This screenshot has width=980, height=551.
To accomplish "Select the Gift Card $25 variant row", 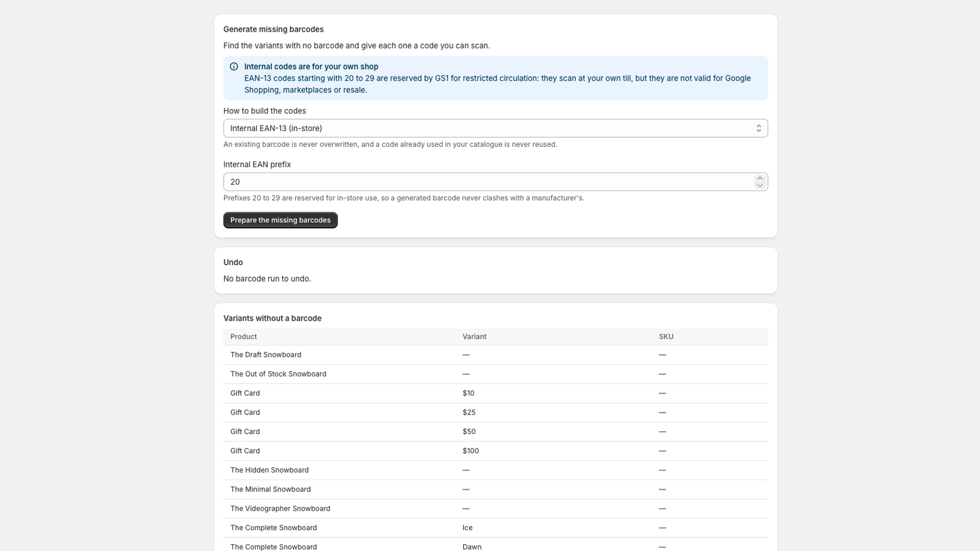I will [496, 413].
